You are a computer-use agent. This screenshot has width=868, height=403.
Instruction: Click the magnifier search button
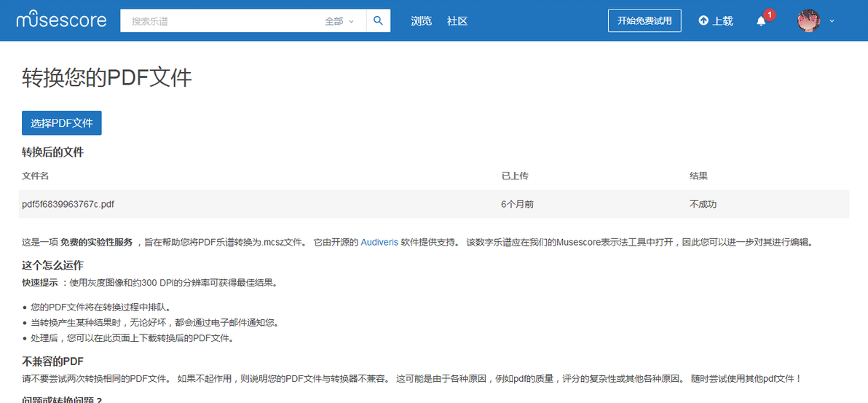point(378,21)
